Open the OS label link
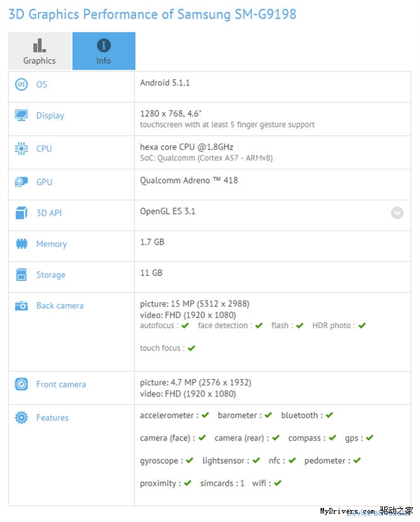420x522 pixels. 41,85
